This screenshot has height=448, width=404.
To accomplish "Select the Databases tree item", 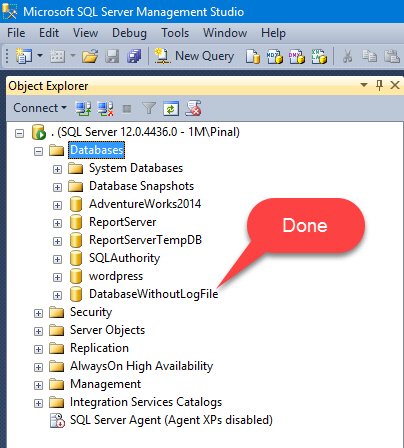I will point(97,150).
